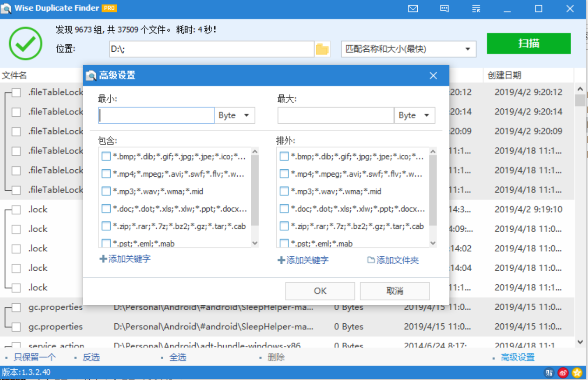Click the yellow star icon in status bar

[x=577, y=373]
